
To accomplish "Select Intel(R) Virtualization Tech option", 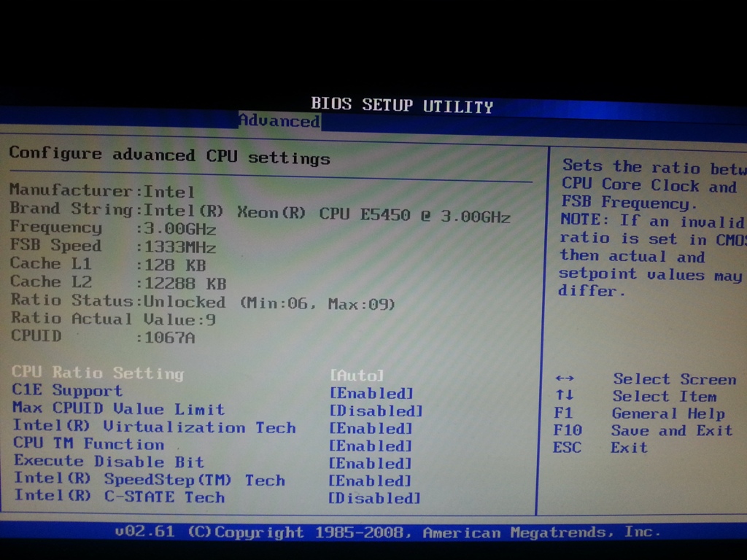I will click(x=154, y=427).
